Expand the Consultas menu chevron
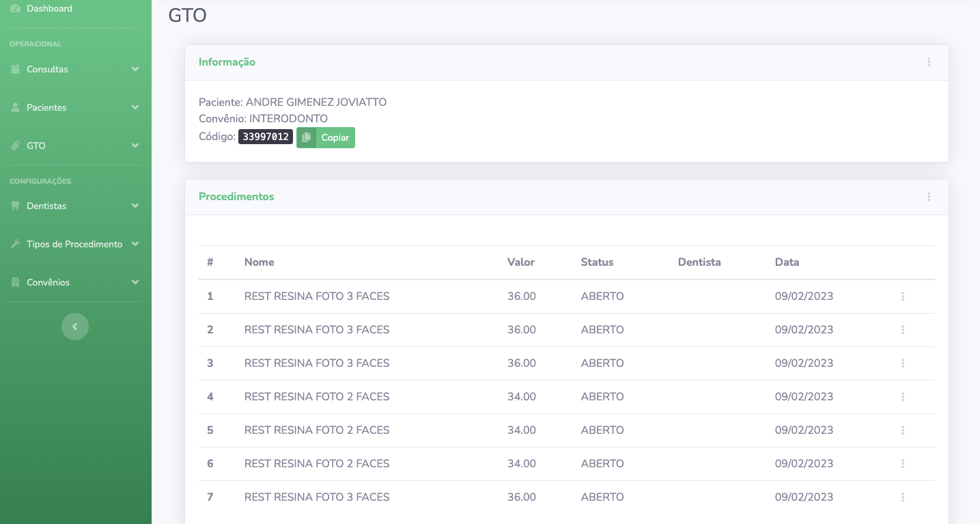 (135, 69)
